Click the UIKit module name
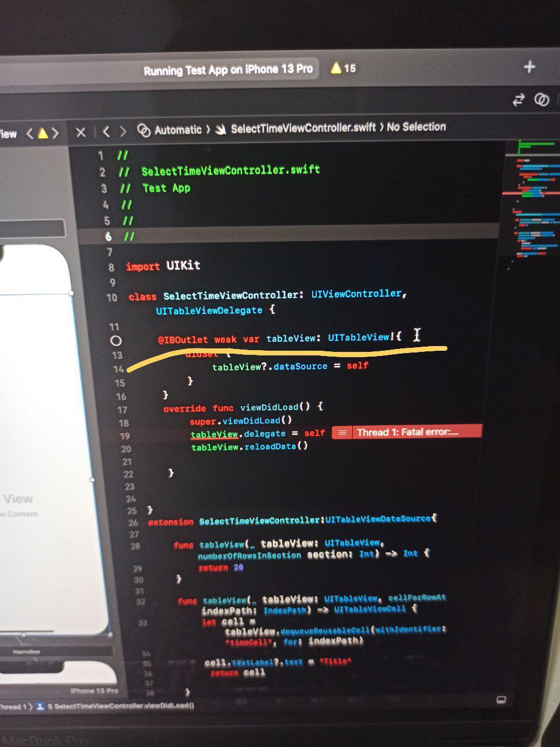Viewport: 560px width, 747px height. pos(183,265)
